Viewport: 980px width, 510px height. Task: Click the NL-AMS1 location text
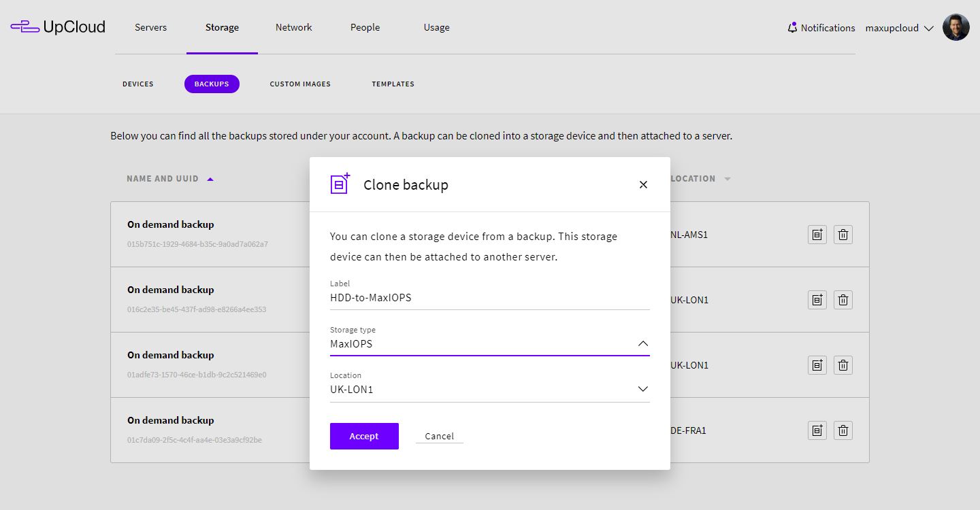tap(689, 235)
